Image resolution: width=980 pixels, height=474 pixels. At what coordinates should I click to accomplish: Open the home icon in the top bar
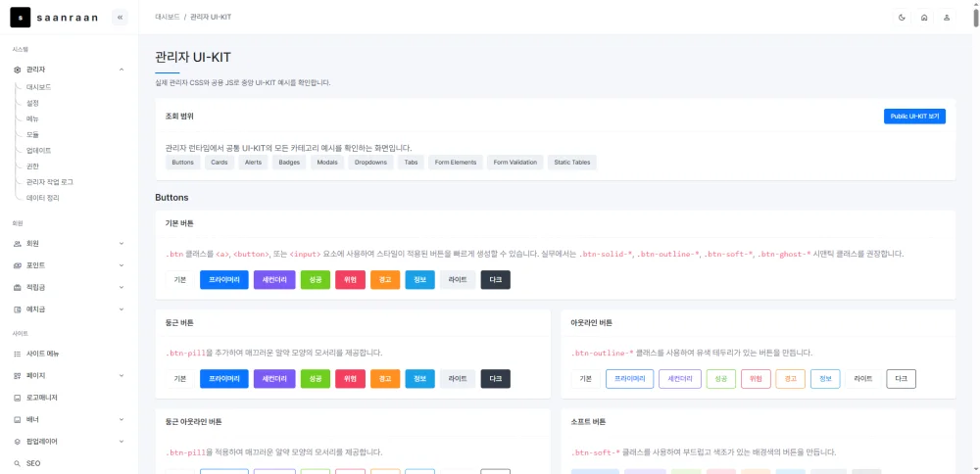point(924,18)
